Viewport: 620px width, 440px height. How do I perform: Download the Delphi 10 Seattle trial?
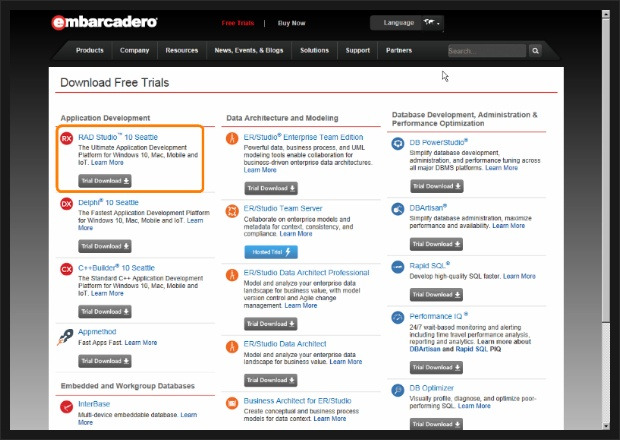[x=105, y=246]
